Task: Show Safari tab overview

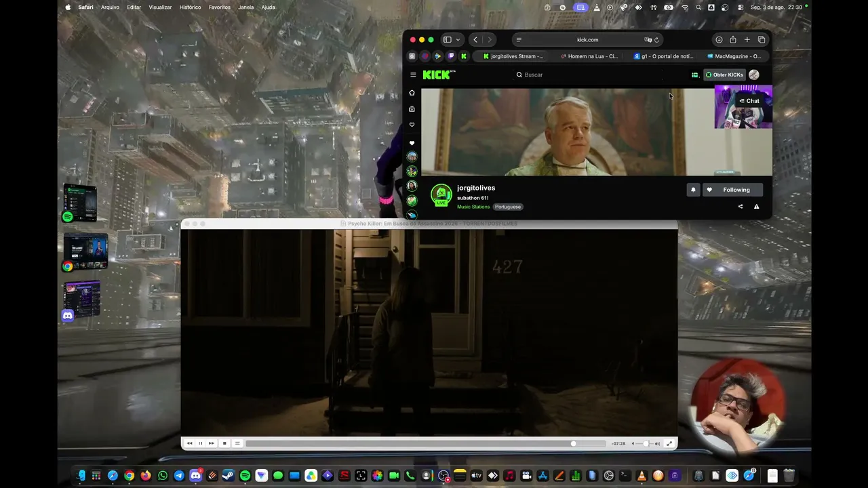Action: [762, 40]
